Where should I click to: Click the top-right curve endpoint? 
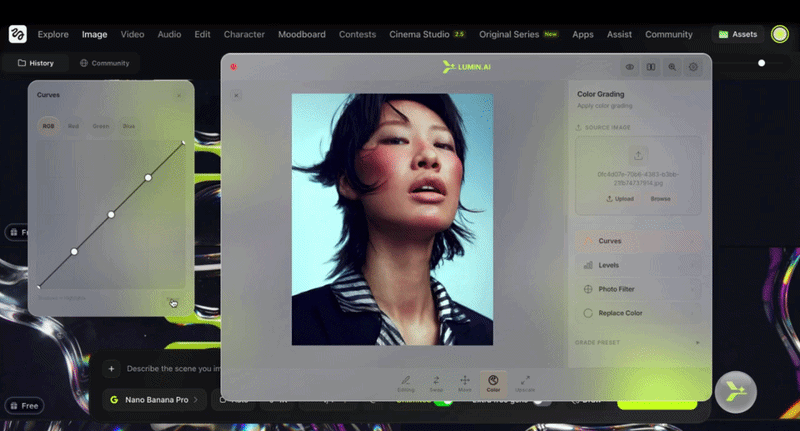point(184,143)
